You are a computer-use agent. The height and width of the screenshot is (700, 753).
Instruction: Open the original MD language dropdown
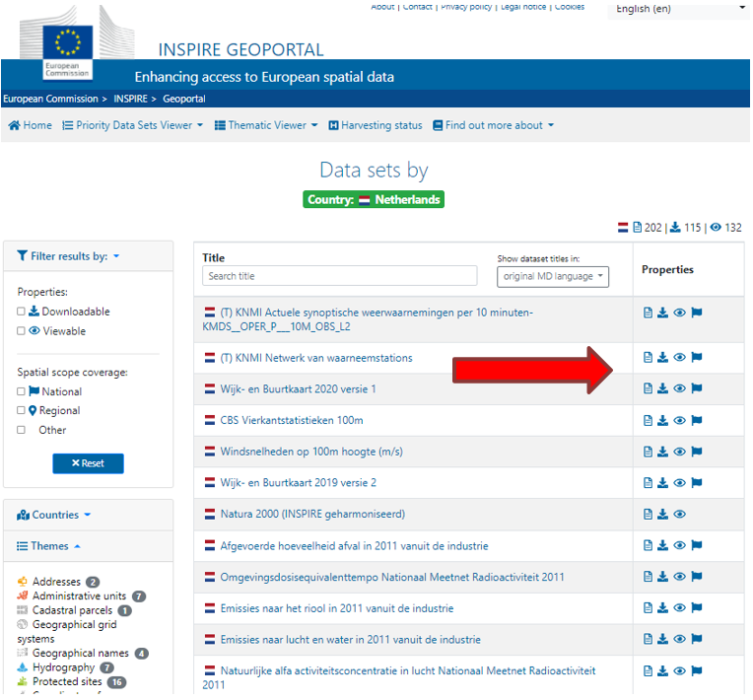pos(553,277)
